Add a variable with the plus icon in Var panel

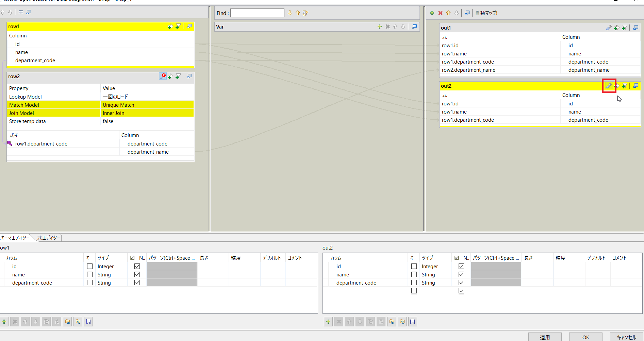[x=380, y=27]
